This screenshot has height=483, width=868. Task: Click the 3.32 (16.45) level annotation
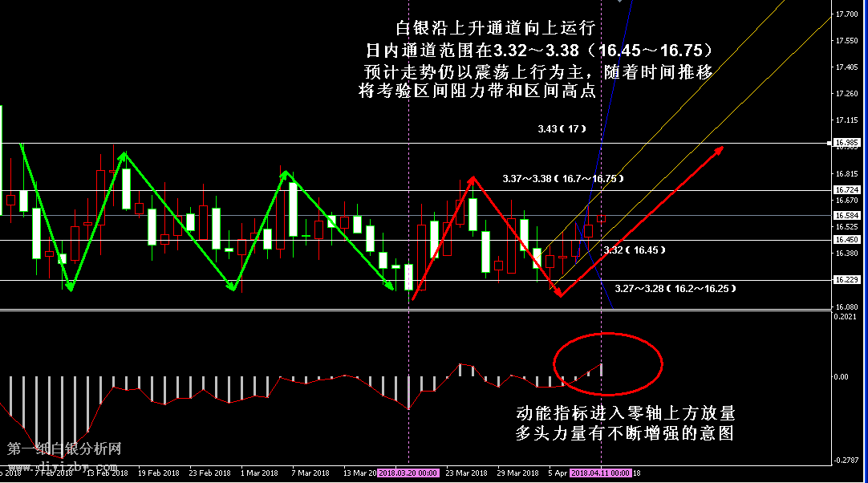tap(635, 250)
